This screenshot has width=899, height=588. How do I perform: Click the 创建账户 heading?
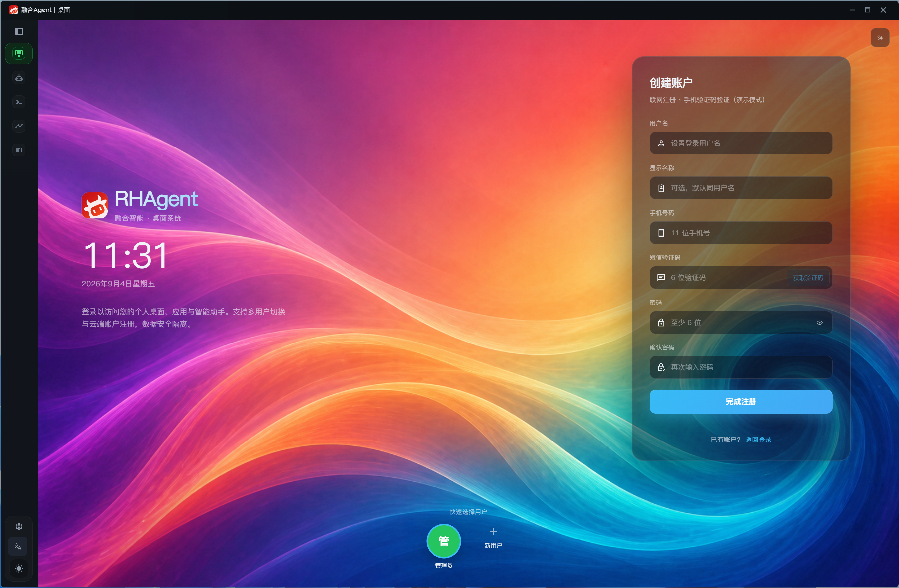(671, 83)
